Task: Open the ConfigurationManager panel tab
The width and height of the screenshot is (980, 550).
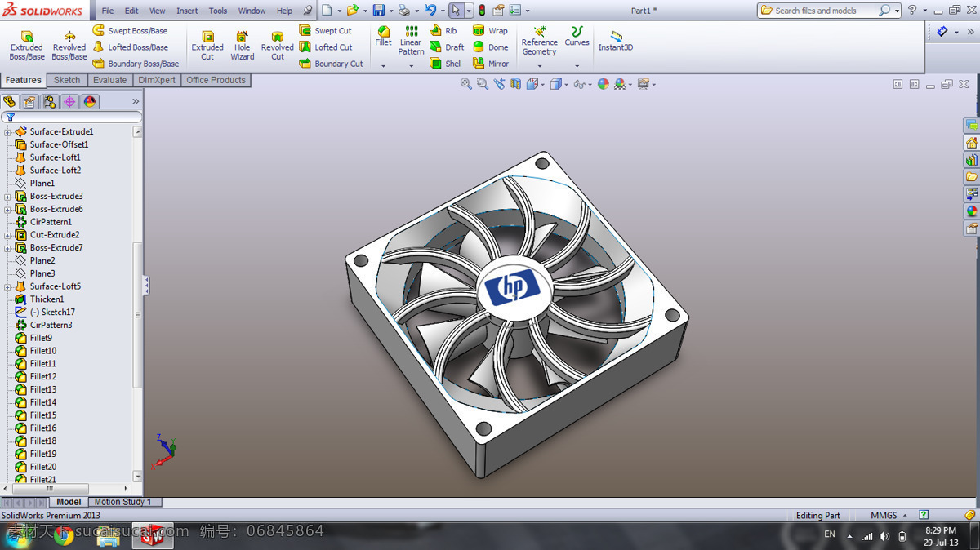Action: pos(50,102)
